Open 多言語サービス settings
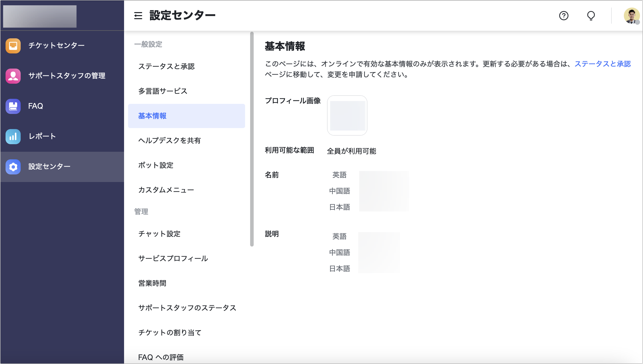This screenshot has width=643, height=364. coord(163,91)
